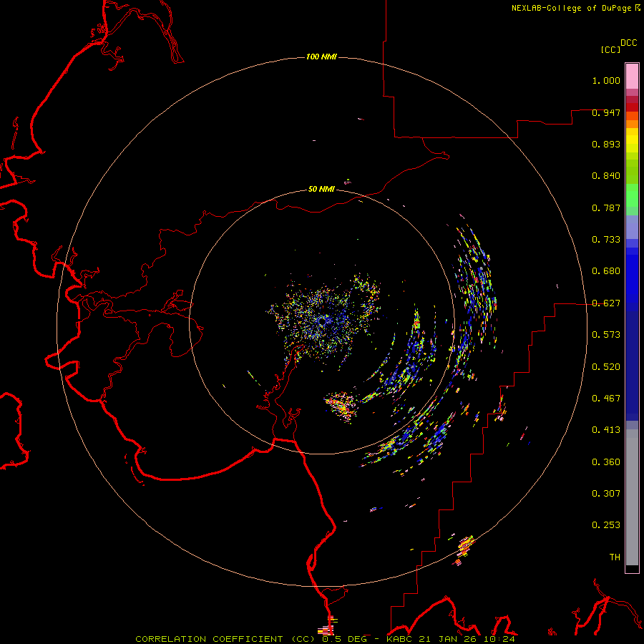Click the bright green segment of the color bar
This screenshot has width=644, height=644.
click(632, 195)
